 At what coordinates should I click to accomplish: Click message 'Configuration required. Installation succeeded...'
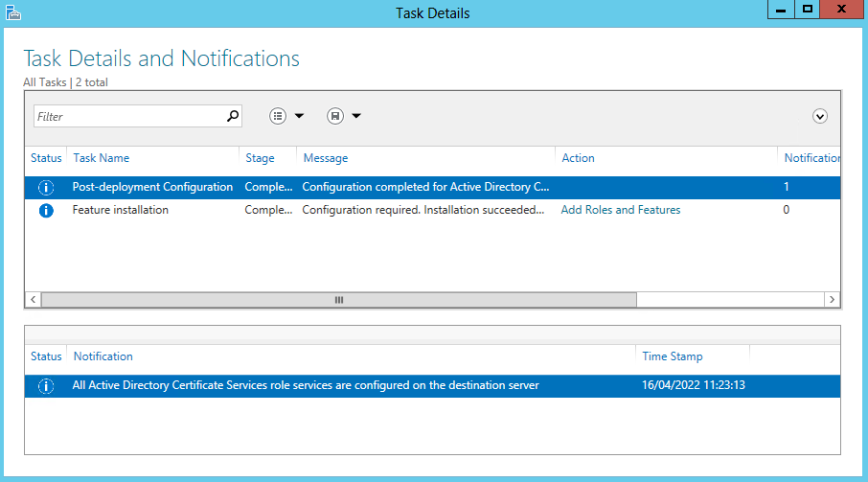click(423, 210)
